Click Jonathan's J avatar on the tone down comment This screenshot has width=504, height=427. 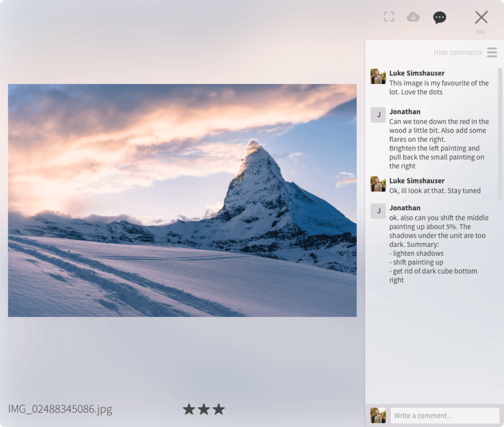pyautogui.click(x=378, y=114)
